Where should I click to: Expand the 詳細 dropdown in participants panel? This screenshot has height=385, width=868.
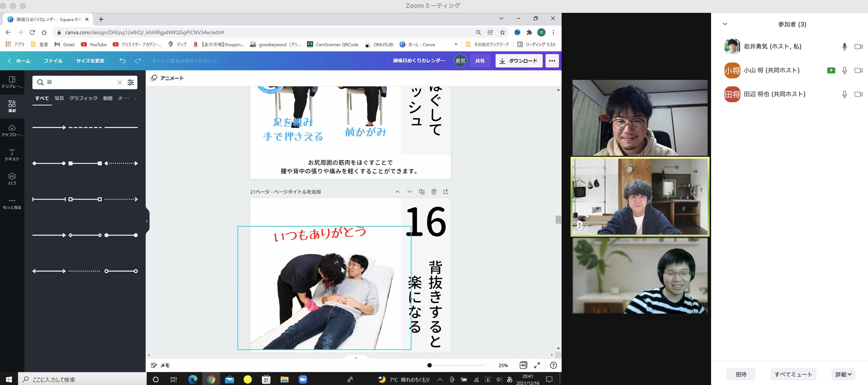click(x=843, y=374)
